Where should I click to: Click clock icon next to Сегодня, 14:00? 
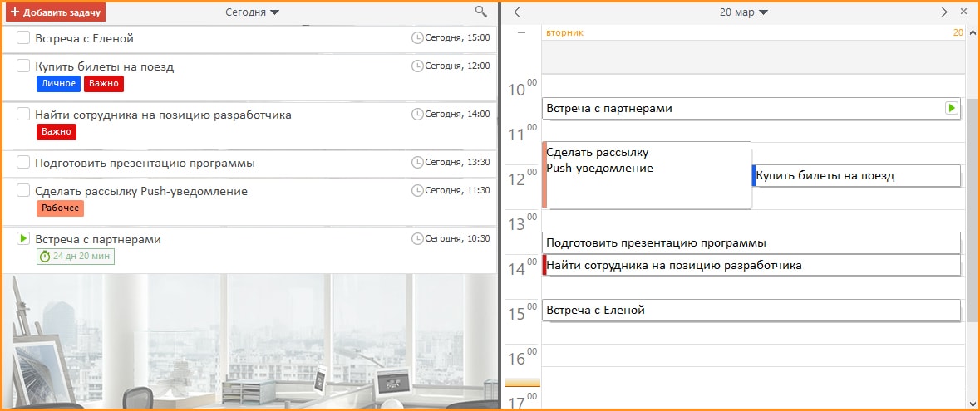[x=417, y=114]
